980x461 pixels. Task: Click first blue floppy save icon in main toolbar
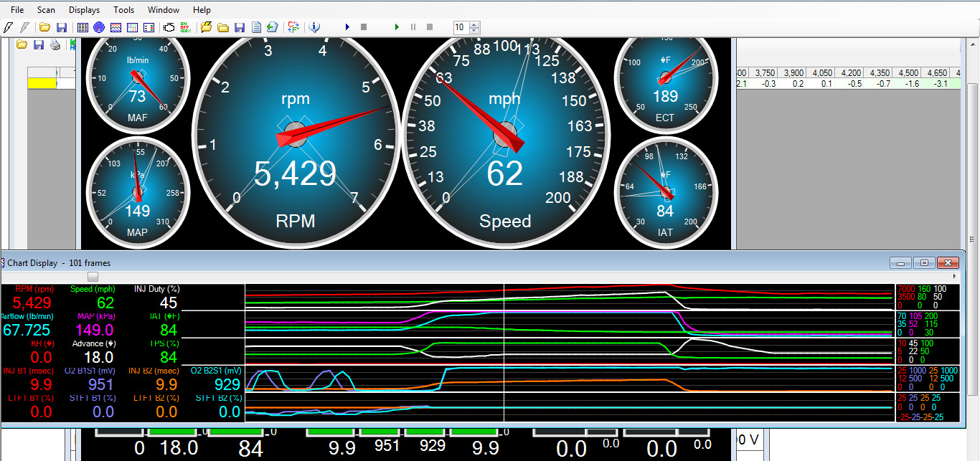62,27
